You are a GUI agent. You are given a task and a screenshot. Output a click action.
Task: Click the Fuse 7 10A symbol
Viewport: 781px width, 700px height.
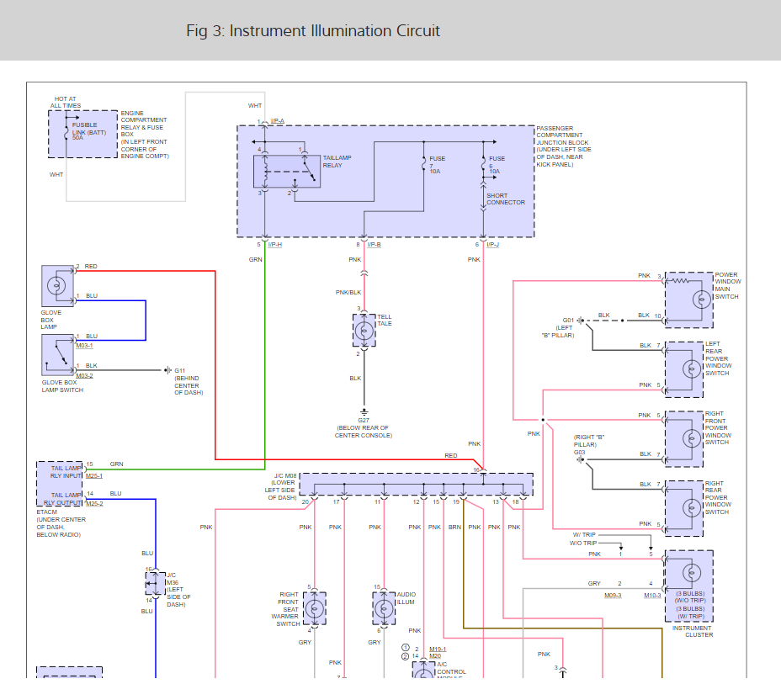tap(424, 164)
